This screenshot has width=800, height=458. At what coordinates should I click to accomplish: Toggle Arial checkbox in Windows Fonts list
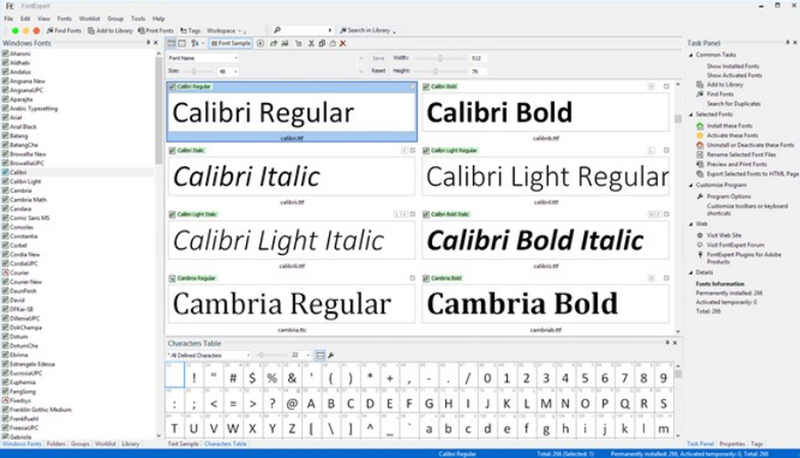(x=6, y=117)
